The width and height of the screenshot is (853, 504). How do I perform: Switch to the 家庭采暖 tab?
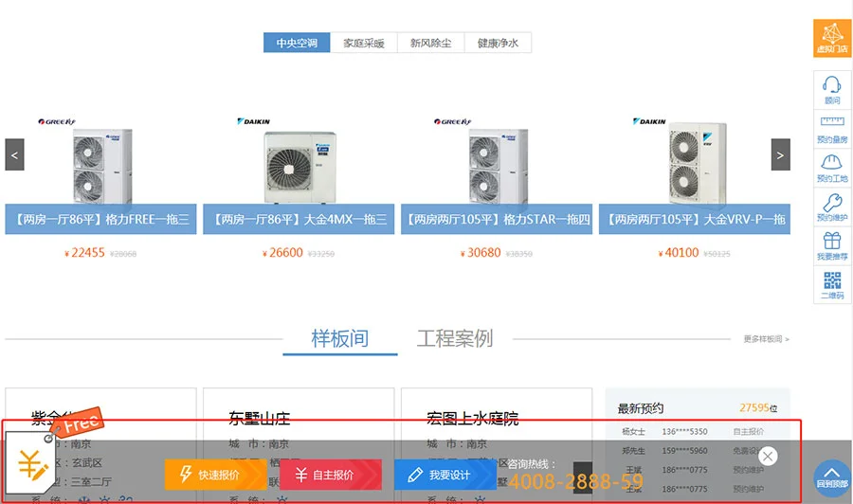tap(363, 43)
